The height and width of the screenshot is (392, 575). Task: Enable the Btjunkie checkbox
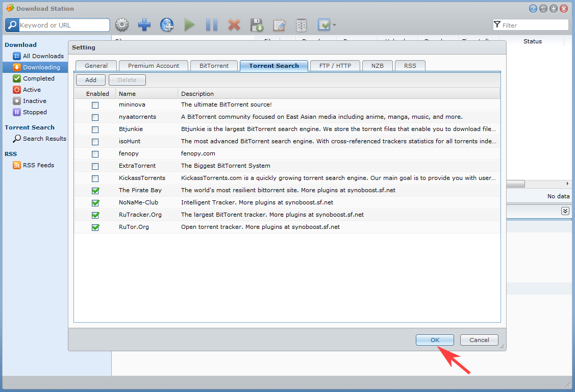coord(95,129)
